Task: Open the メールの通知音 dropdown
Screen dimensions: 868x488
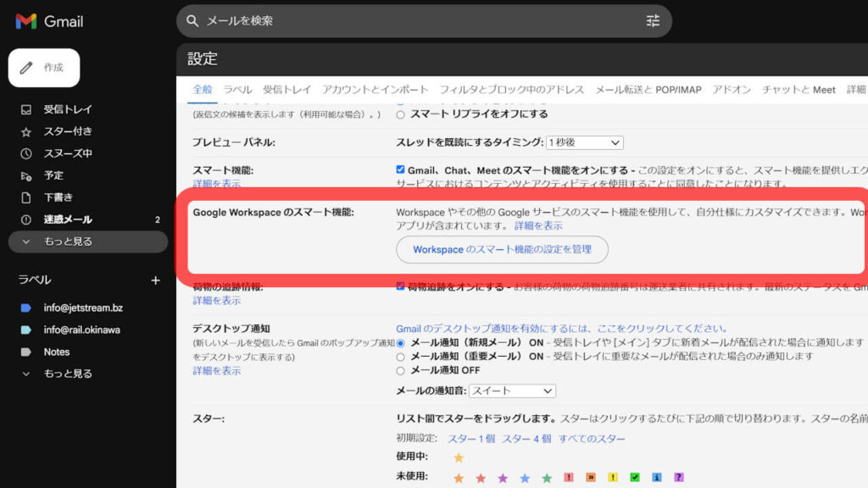Action: tap(512, 391)
